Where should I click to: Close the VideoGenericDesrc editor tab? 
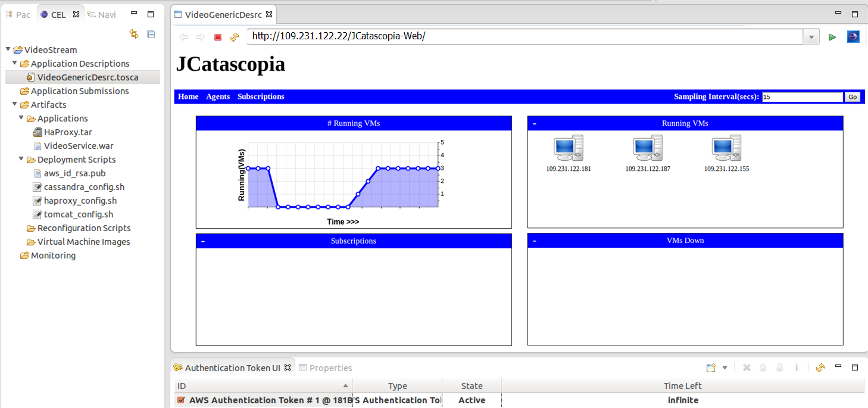coord(268,14)
